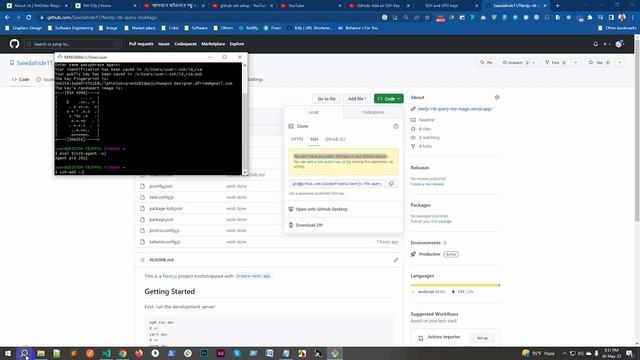Open the tailwind.config.js file

pyautogui.click(x=164, y=242)
